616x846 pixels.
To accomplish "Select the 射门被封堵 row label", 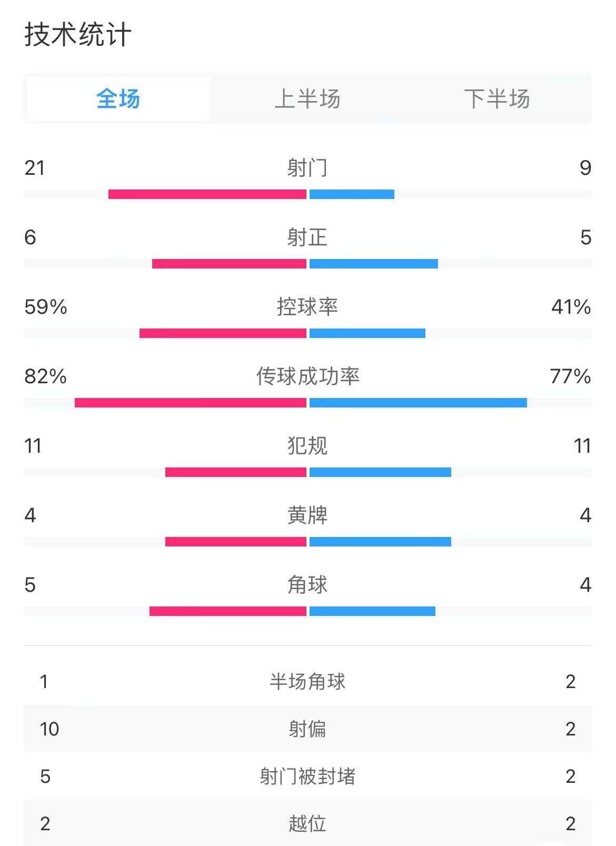I will [x=307, y=777].
